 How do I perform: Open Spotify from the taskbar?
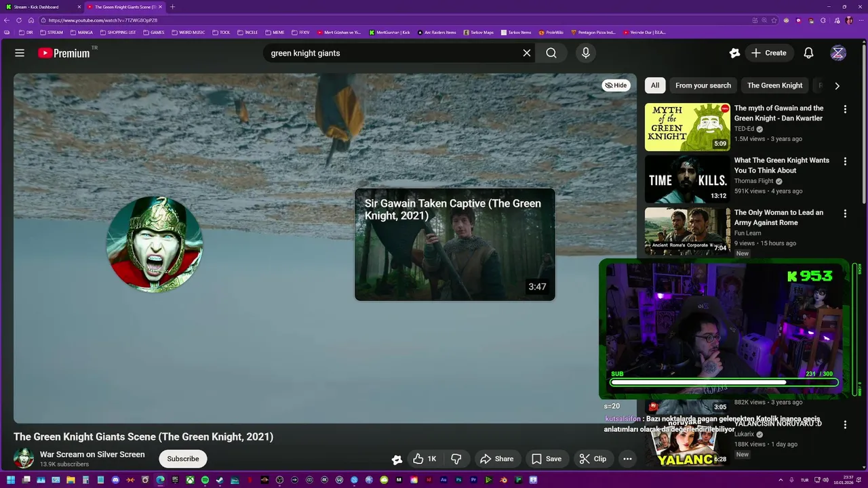205,480
